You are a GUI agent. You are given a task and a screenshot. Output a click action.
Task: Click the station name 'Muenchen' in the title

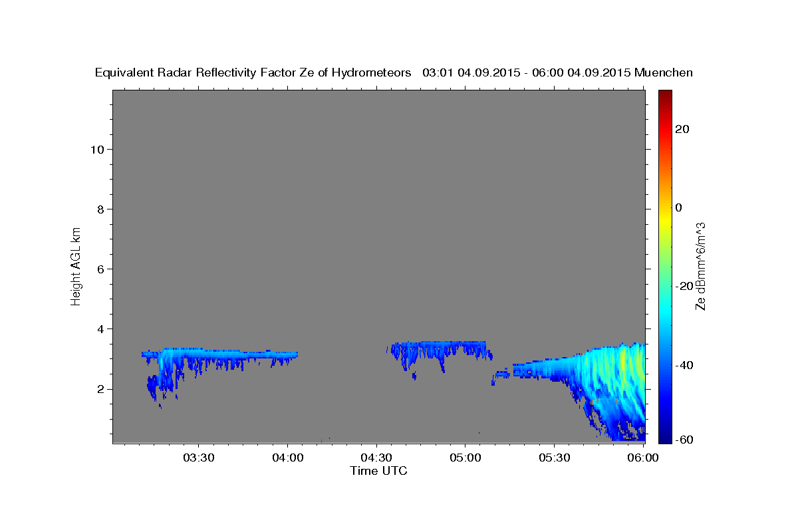pyautogui.click(x=664, y=72)
